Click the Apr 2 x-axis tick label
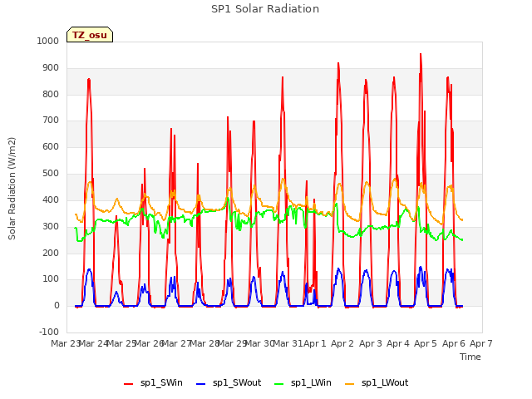Image resolution: width=532 pixels, height=399 pixels. coord(342,343)
